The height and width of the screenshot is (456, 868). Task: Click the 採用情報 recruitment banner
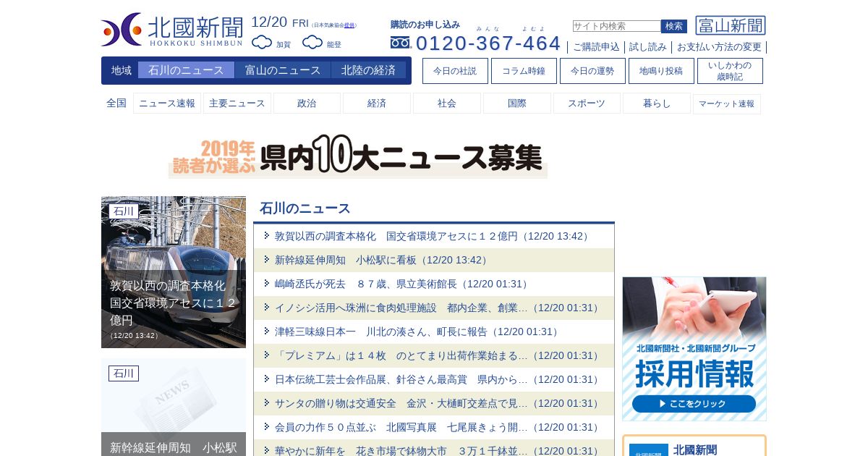pos(694,349)
